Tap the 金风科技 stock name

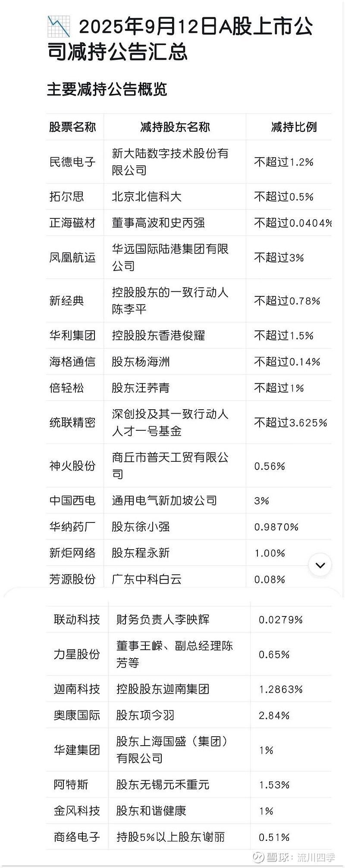(77, 811)
